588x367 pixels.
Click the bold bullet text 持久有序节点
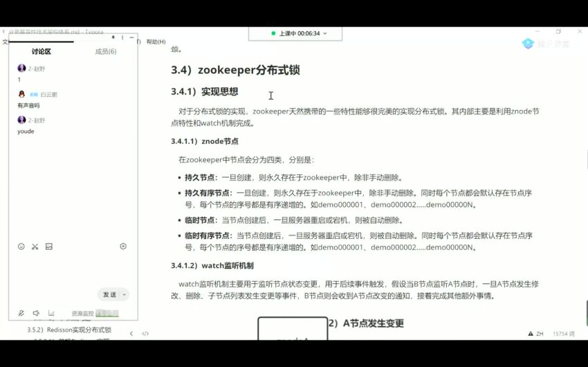(x=207, y=193)
